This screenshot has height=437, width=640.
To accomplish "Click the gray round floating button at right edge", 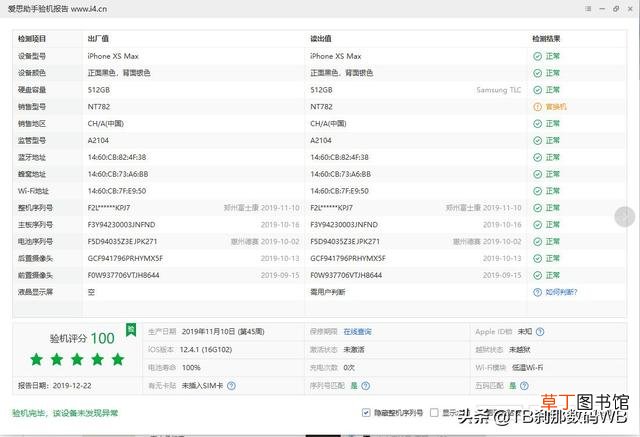I will click(624, 217).
